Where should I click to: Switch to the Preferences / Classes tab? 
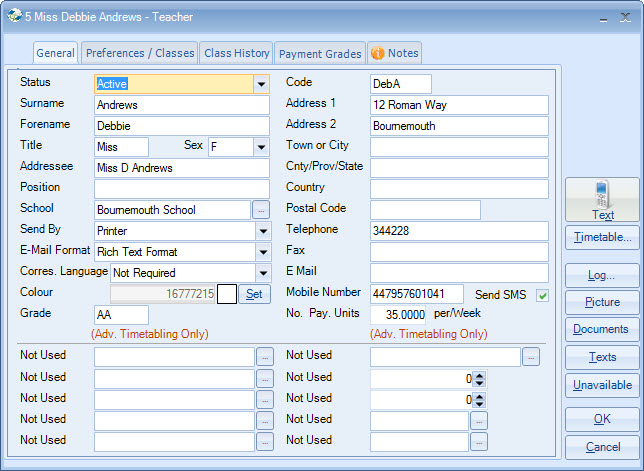[x=139, y=53]
